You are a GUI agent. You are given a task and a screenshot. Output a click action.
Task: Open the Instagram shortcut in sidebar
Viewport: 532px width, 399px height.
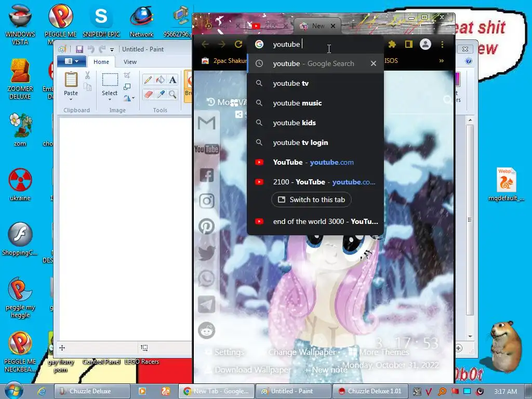[207, 201]
